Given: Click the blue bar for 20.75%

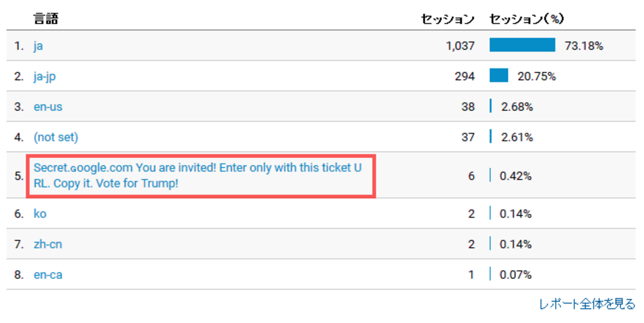Looking at the screenshot, I should click(x=499, y=76).
